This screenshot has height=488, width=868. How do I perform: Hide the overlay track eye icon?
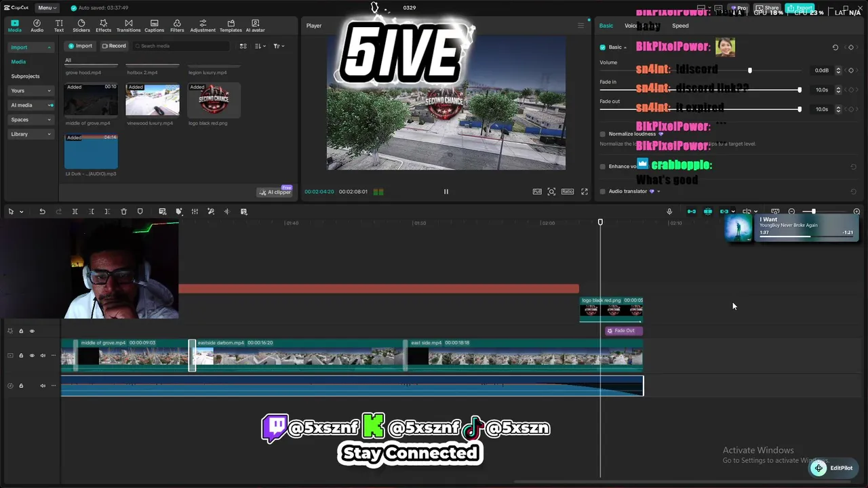point(32,331)
